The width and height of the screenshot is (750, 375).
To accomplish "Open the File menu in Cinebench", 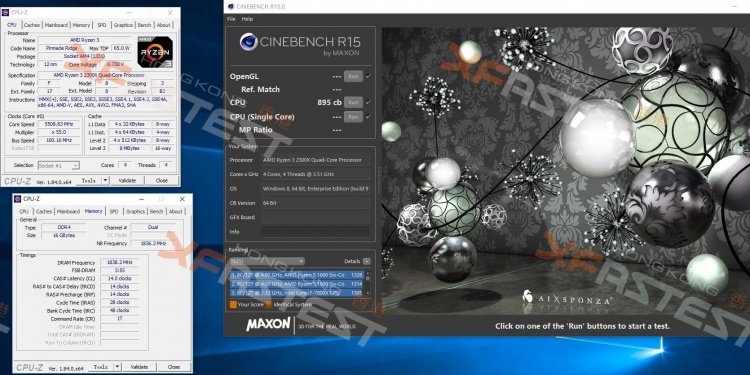I will (231, 19).
